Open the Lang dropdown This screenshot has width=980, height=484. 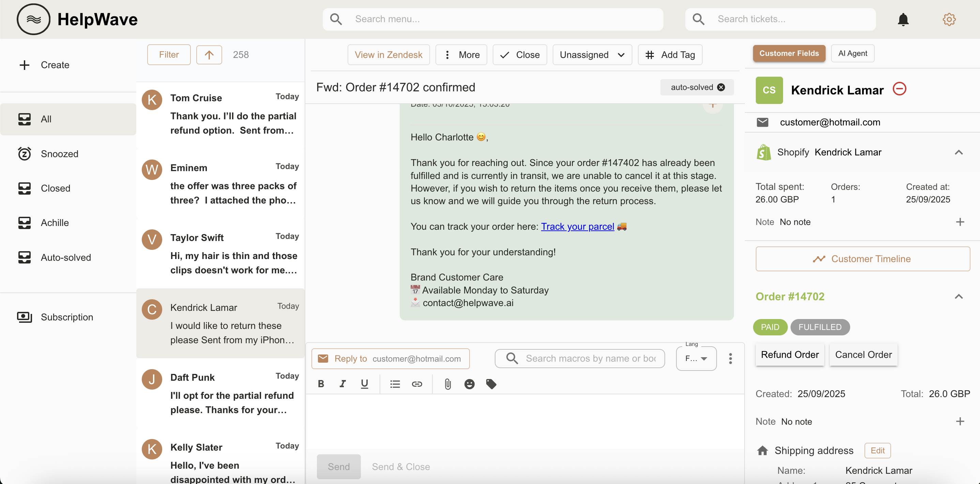(696, 359)
